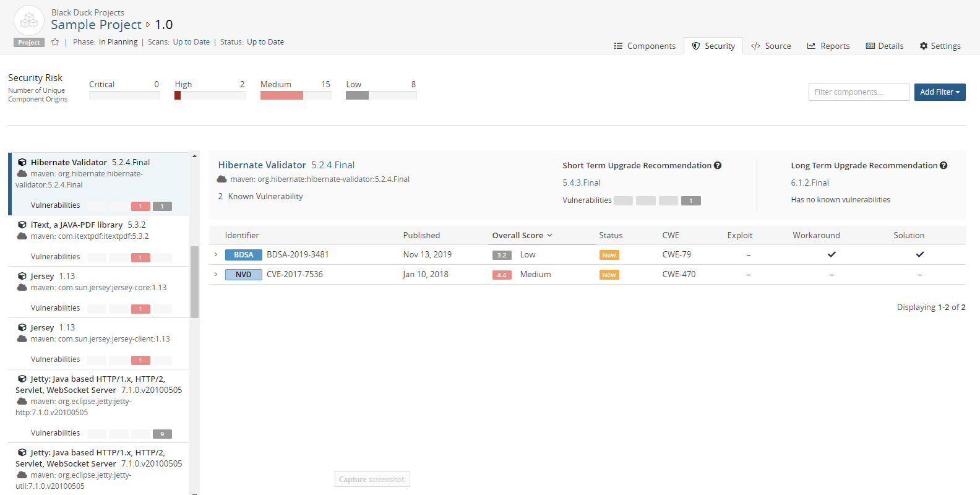Click solution checkmark for BDSA-2019-3481
This screenshot has width=980, height=495.
pos(920,254)
